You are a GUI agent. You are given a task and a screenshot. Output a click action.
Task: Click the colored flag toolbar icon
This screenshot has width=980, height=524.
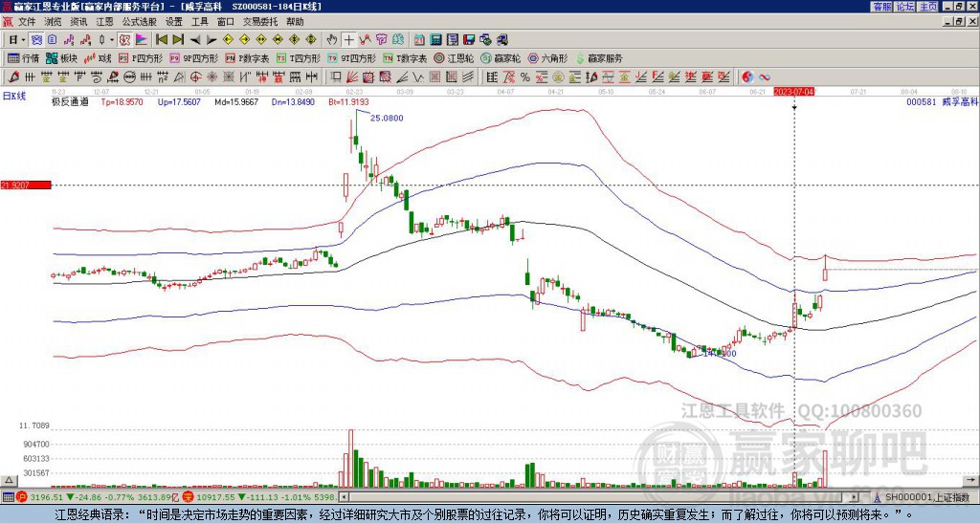[142, 40]
